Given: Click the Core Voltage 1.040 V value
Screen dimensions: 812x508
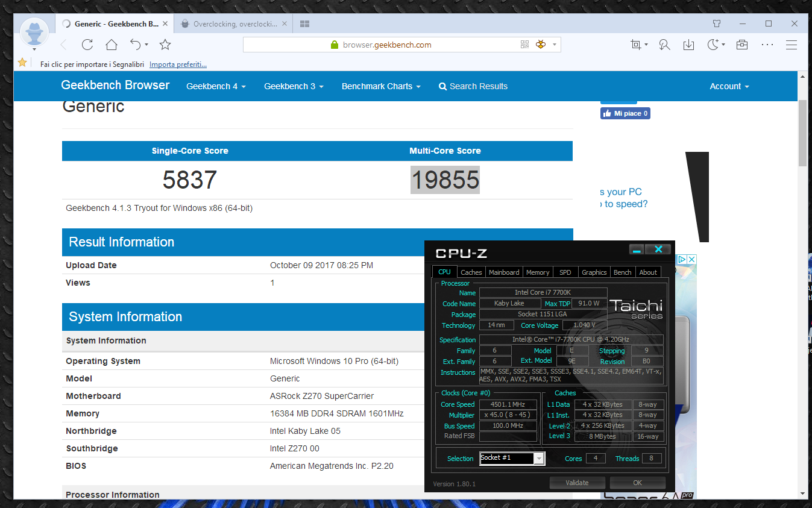Looking at the screenshot, I should tap(584, 325).
